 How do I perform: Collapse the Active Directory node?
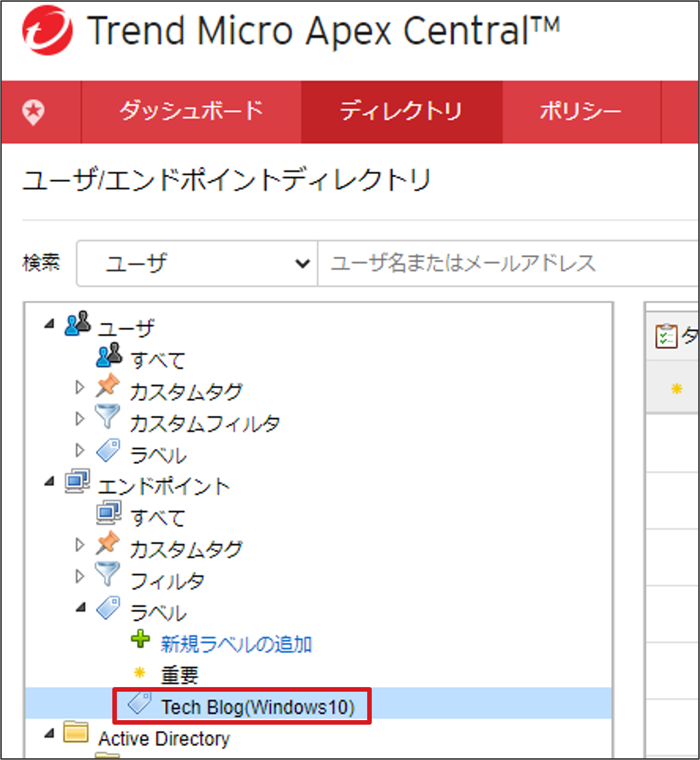(50, 733)
